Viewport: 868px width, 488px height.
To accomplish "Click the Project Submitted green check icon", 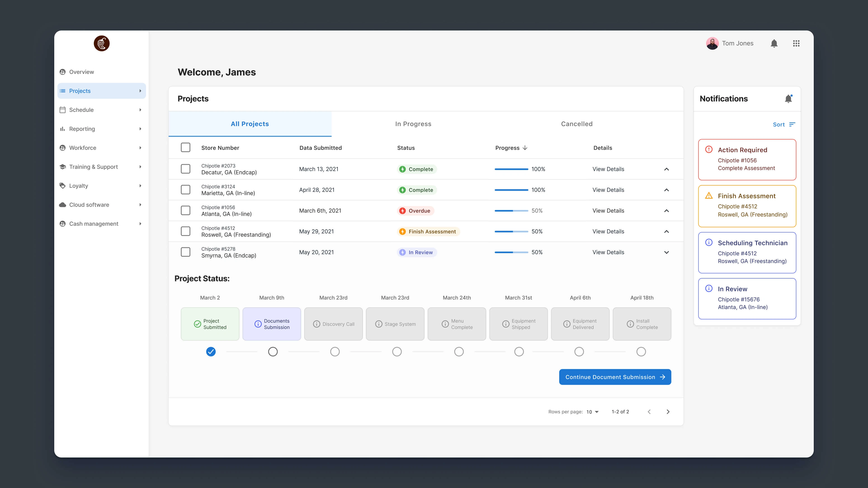I will coord(198,324).
